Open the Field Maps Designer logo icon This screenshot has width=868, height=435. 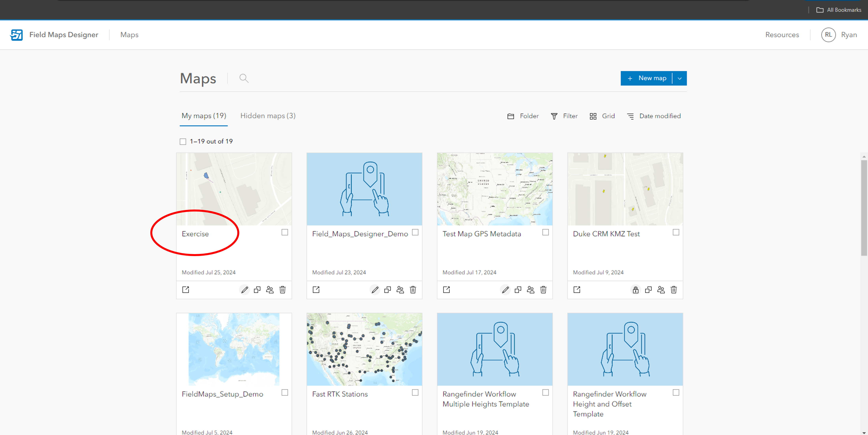[x=17, y=35]
